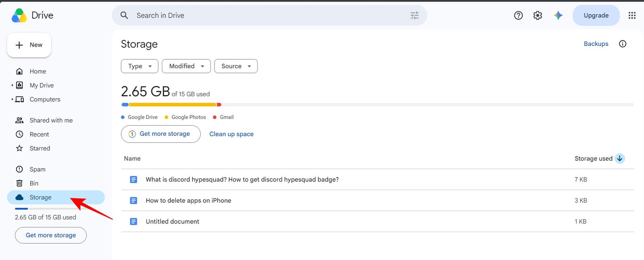
Task: Open the Help question mark icon
Action: tap(518, 15)
